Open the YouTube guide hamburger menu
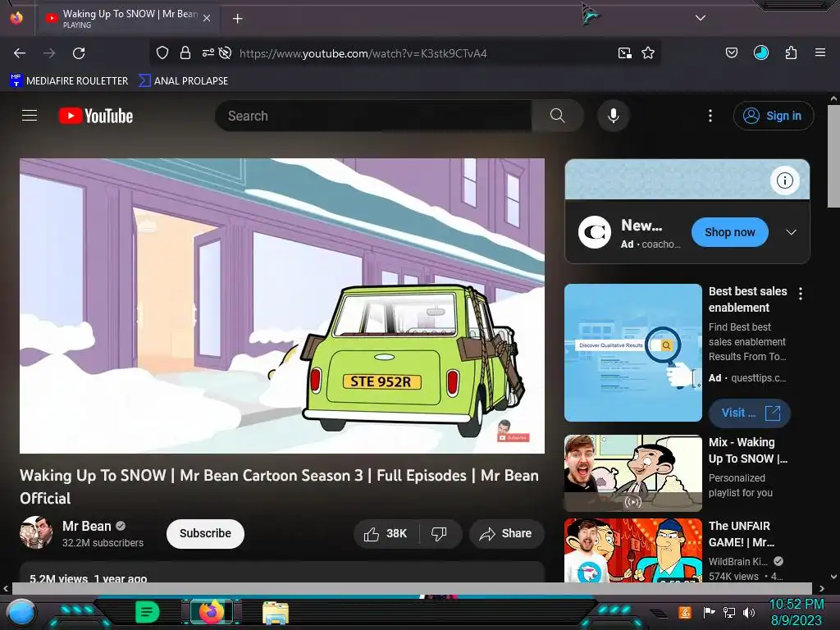The width and height of the screenshot is (840, 630). click(30, 116)
